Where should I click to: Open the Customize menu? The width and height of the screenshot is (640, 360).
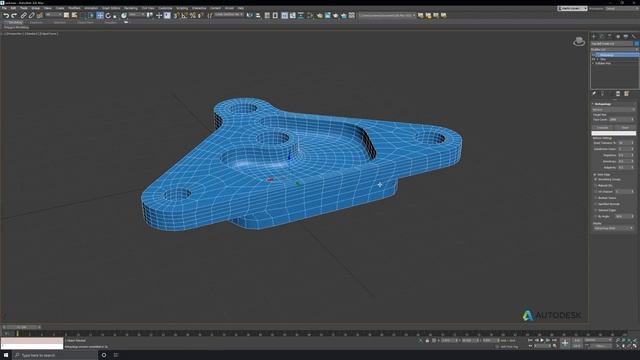[165, 8]
